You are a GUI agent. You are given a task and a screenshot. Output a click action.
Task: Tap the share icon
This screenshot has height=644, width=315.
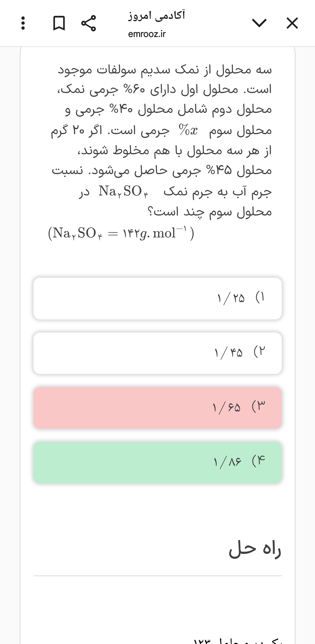click(x=88, y=23)
